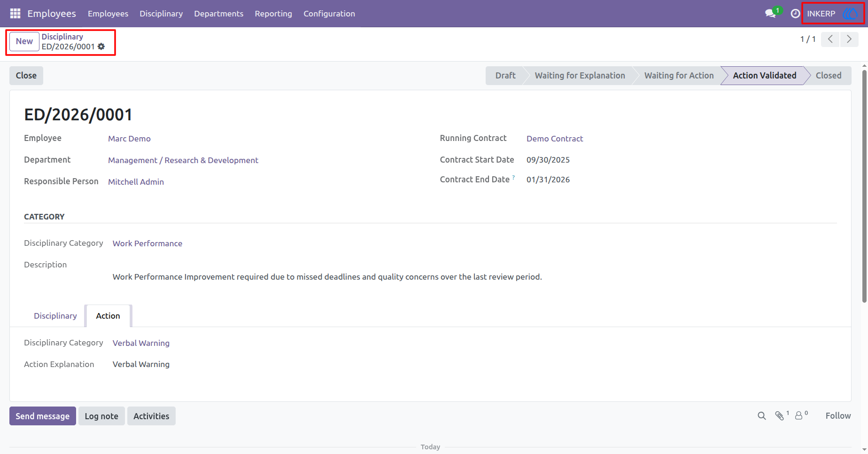Go to previous record with left chevron
Screen dimensions: 868x454
[x=830, y=39]
